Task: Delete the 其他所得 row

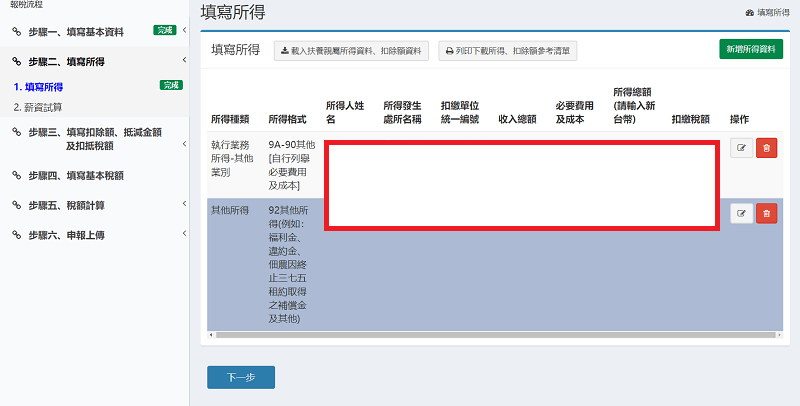Action: 766,213
